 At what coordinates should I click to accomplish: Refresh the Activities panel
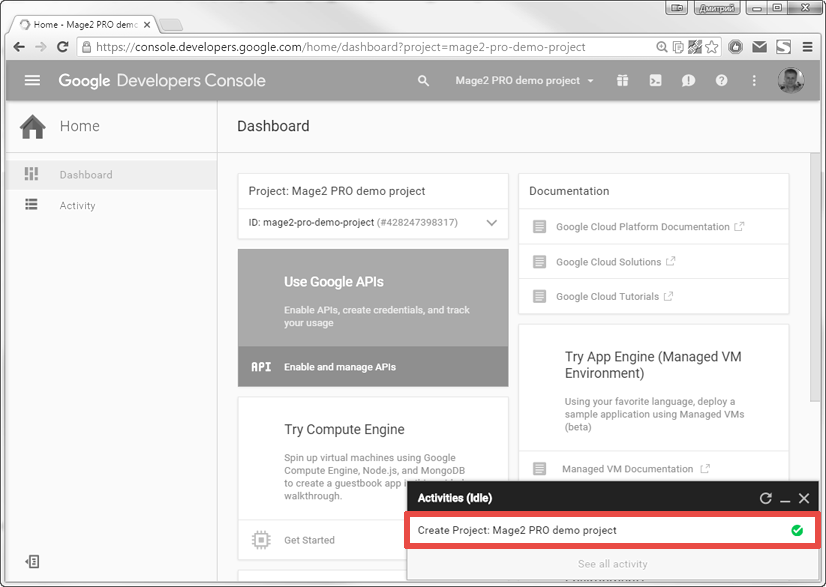765,498
